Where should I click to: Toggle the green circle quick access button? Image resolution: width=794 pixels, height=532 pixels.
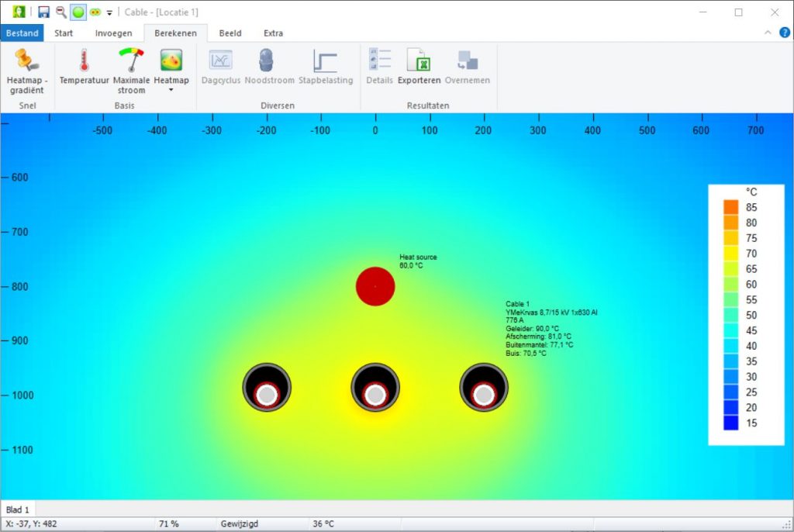click(78, 12)
